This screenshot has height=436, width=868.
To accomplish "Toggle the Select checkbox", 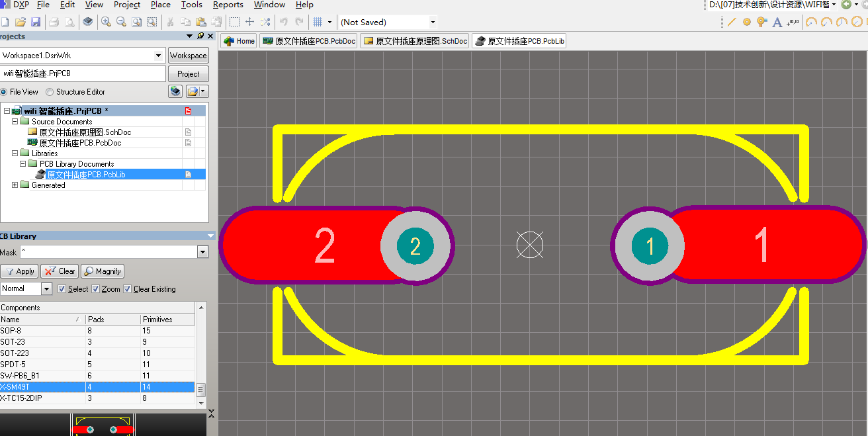I will tap(62, 289).
